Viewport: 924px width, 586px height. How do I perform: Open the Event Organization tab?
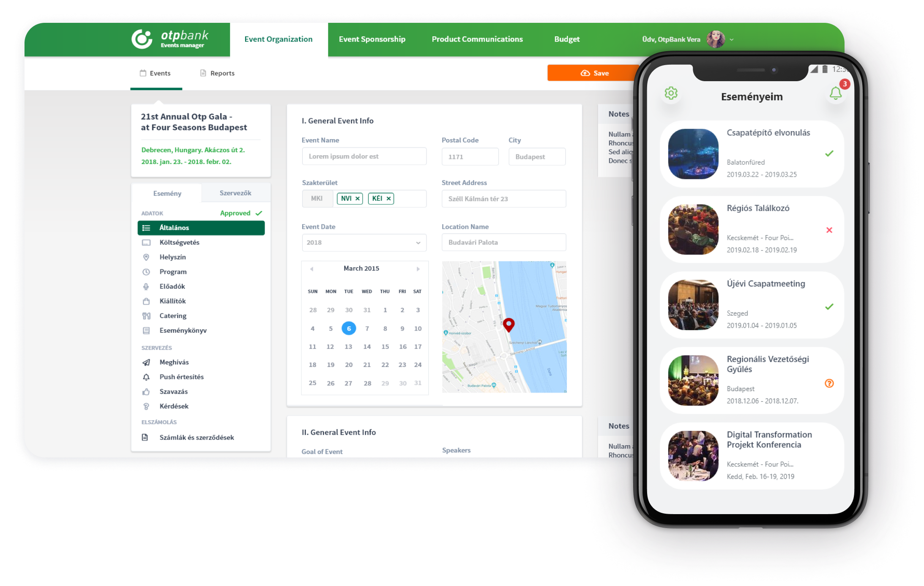pyautogui.click(x=279, y=39)
